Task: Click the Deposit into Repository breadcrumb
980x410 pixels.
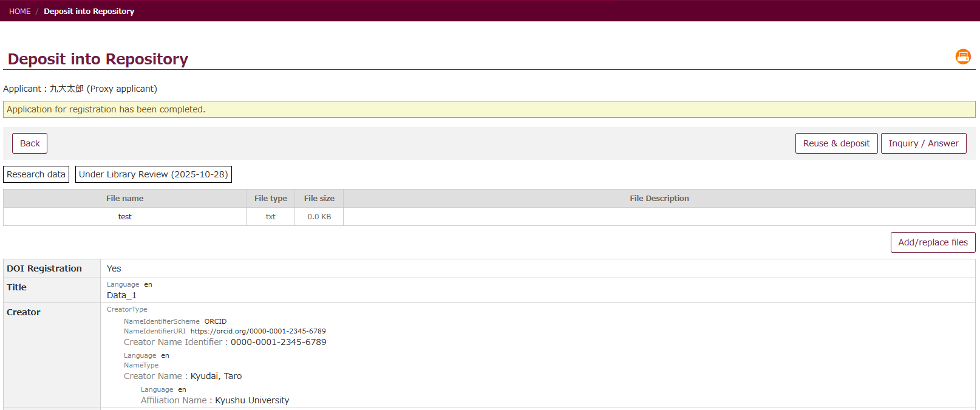Action: tap(89, 11)
